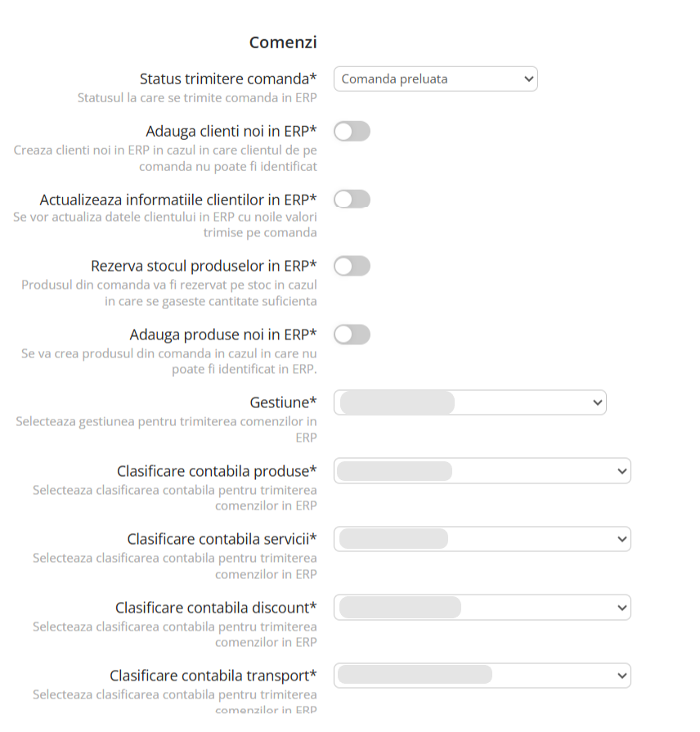Toggle Actualizeaza informatiile clientilor in ERP switch
The image size is (700, 732).
[352, 199]
